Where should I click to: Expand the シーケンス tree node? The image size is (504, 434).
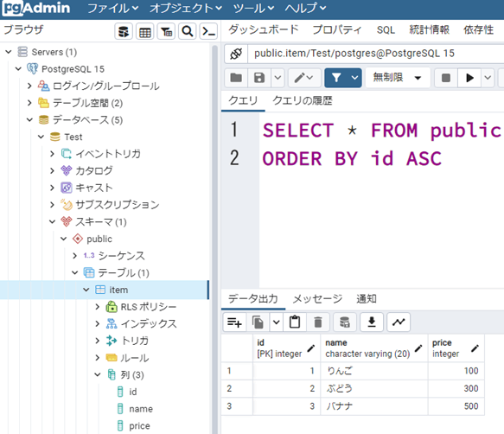click(x=75, y=256)
